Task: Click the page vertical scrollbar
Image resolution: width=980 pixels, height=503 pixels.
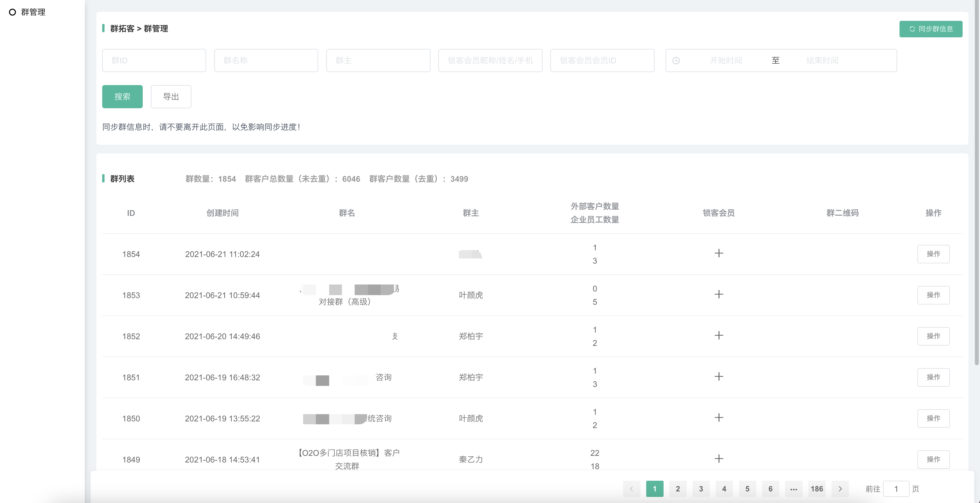Action: 977,183
